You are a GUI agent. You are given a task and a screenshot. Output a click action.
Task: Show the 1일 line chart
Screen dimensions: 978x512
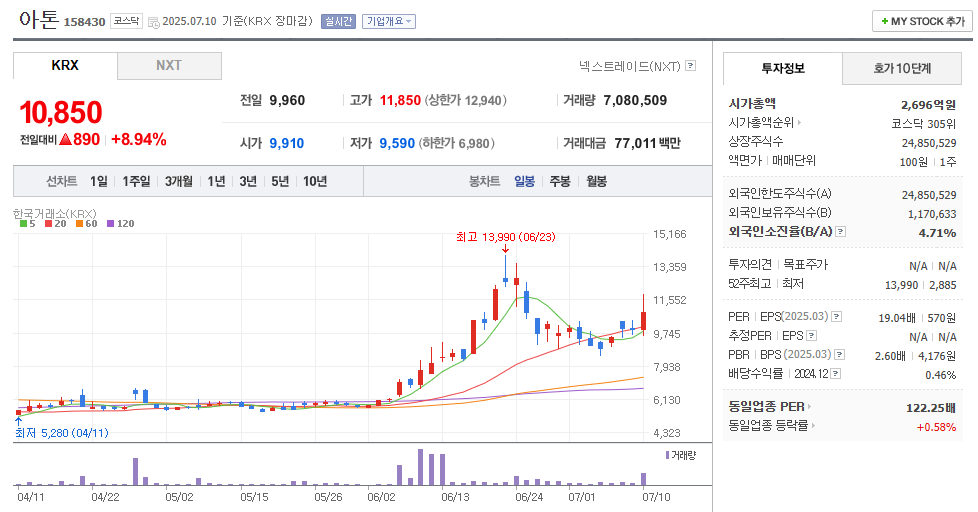click(x=99, y=181)
